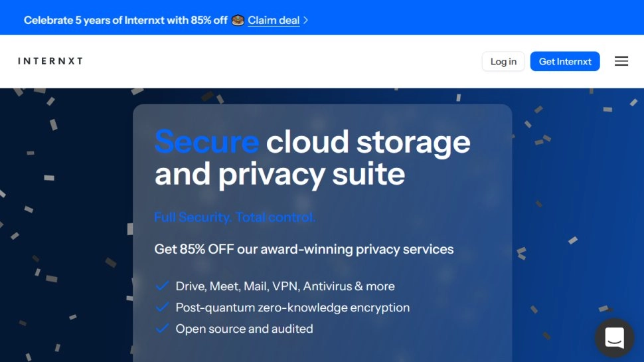
Task: Click 'cloud storage' words in the headline
Action: pyautogui.click(x=368, y=141)
